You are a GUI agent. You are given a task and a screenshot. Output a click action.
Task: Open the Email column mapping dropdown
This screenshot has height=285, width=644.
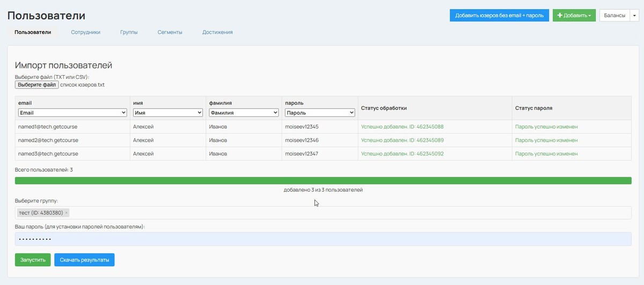coord(72,113)
